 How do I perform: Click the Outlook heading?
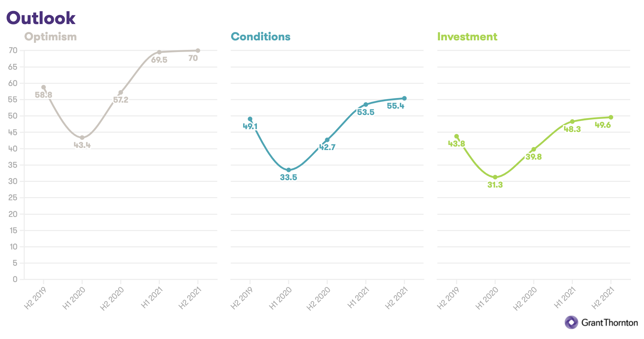(41, 18)
